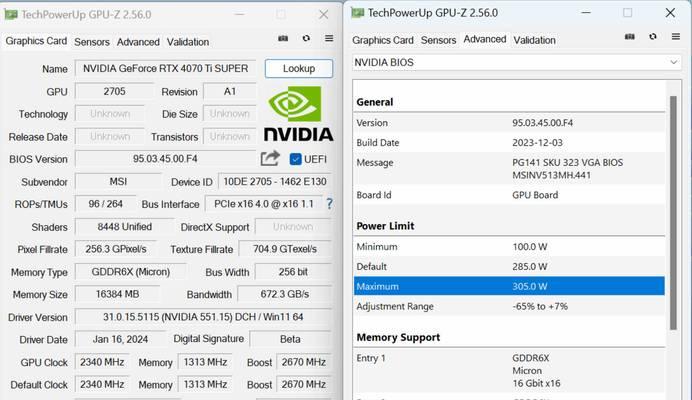Select the Build Date 2023-12-03 row
692x400 pixels.
tap(509, 143)
